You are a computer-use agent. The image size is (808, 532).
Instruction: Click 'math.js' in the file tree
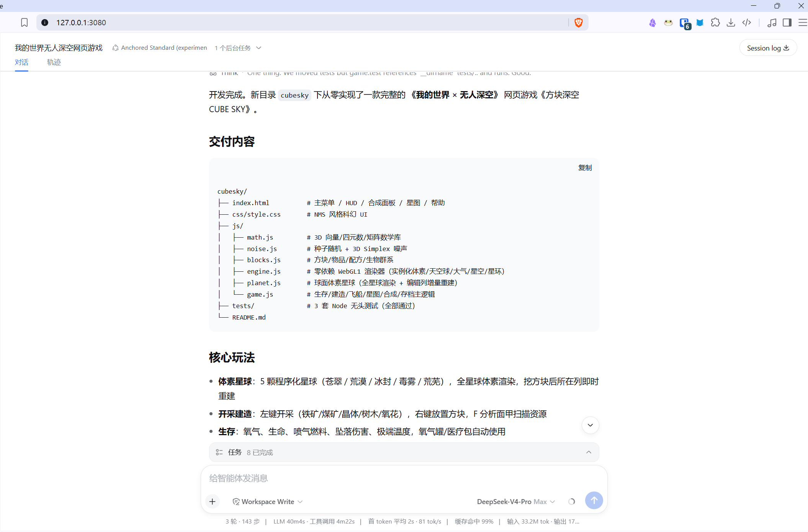pos(260,237)
